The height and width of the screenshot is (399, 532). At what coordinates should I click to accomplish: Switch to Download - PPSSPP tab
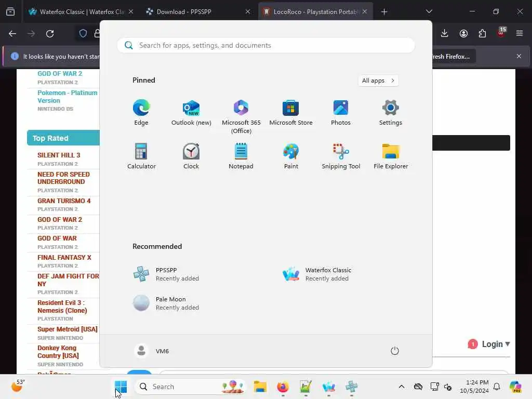coord(198,11)
